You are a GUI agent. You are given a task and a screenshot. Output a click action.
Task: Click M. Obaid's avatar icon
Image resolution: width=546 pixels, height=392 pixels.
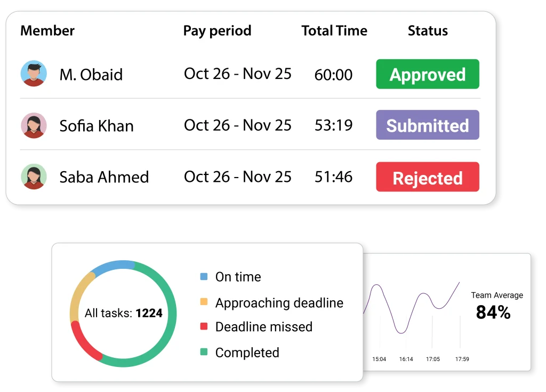(34, 74)
